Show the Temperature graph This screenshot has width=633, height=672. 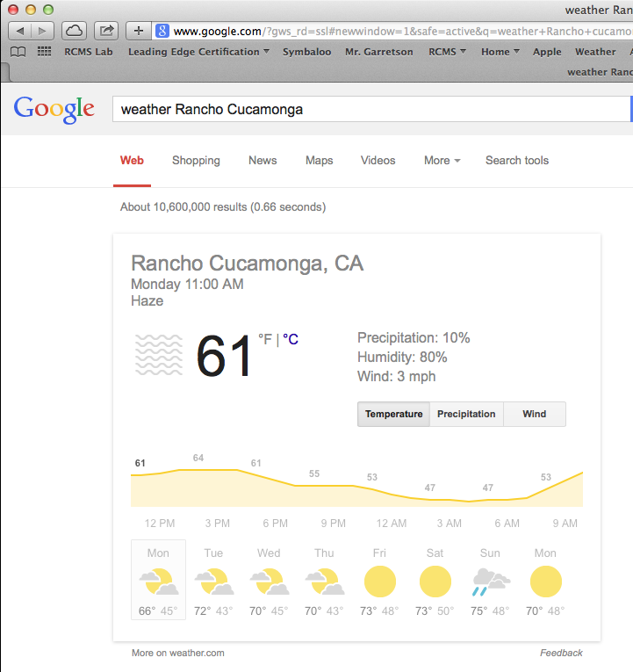click(x=393, y=414)
